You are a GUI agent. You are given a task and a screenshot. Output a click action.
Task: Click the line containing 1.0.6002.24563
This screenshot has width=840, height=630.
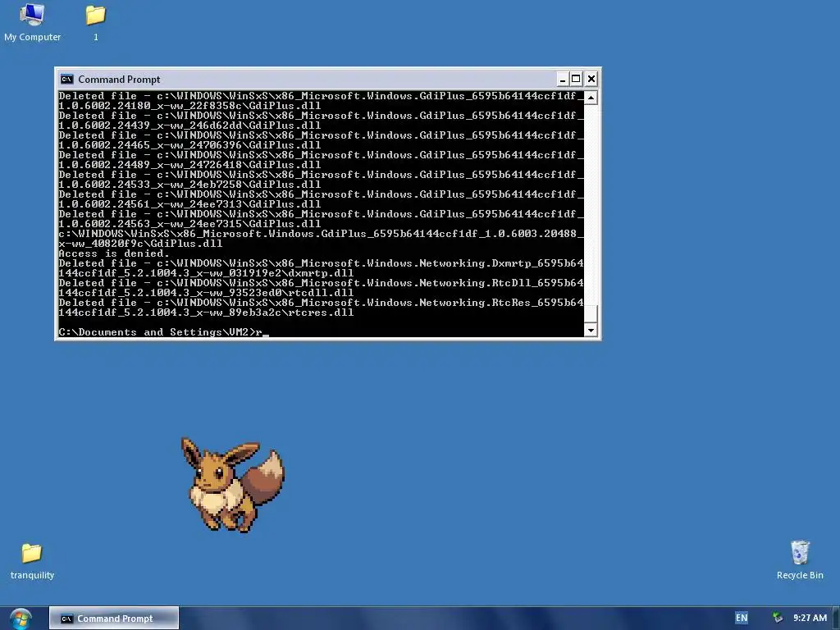click(189, 224)
